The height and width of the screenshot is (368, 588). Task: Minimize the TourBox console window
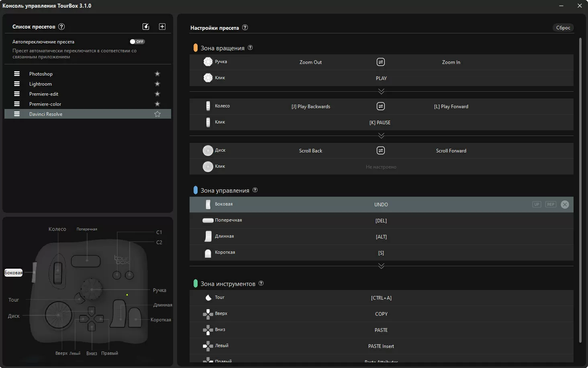(x=561, y=6)
